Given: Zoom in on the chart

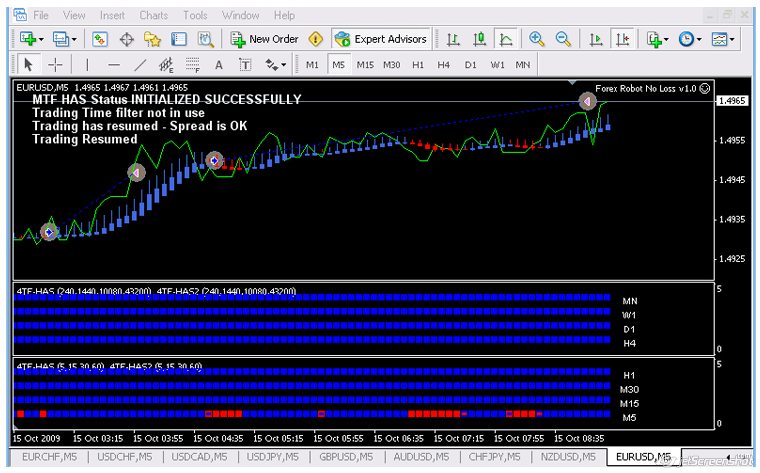Looking at the screenshot, I should (x=537, y=39).
